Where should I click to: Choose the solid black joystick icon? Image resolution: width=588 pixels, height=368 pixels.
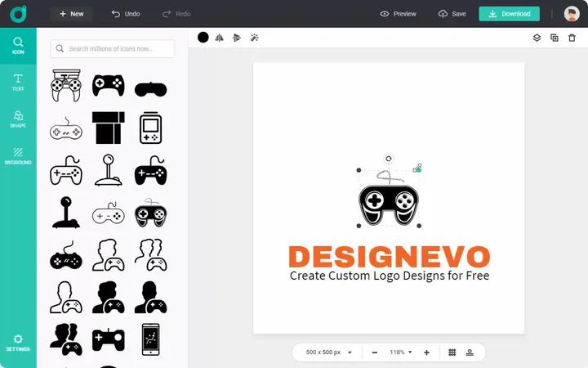pyautogui.click(x=66, y=213)
